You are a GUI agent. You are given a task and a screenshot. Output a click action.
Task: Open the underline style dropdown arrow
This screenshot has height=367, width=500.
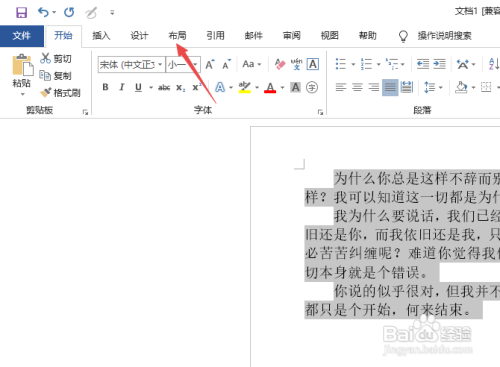coord(151,88)
